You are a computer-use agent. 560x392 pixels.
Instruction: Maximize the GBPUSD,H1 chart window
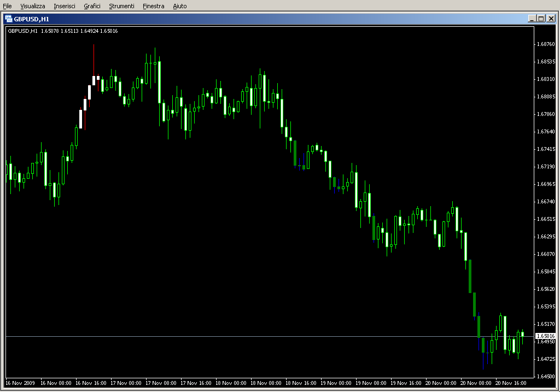(541, 19)
